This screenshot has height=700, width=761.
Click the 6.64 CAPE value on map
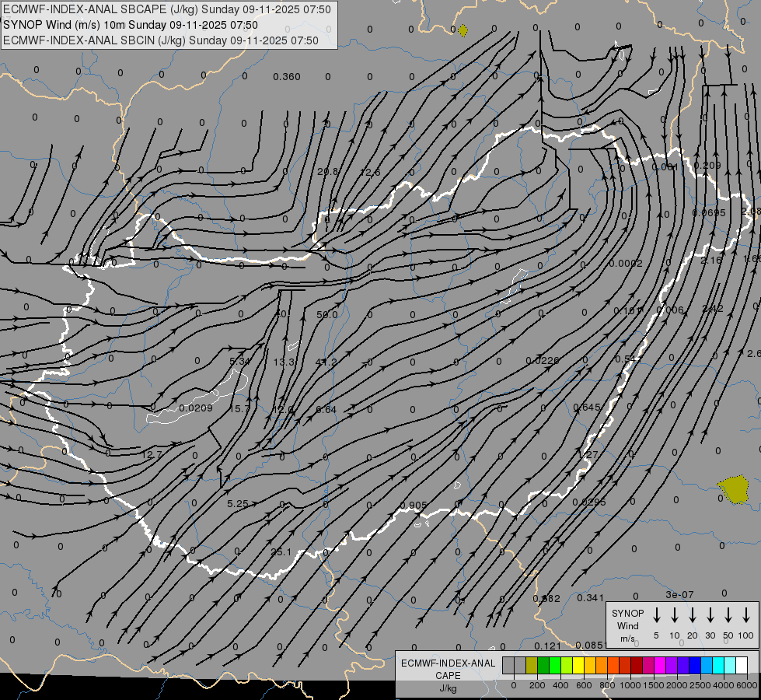click(x=326, y=410)
